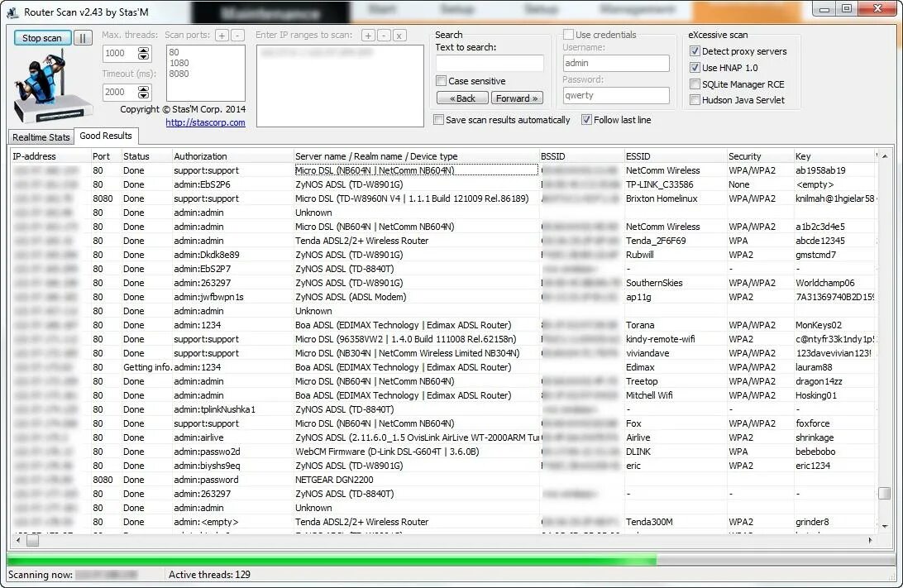Sort by the BSSID column header

point(581,156)
